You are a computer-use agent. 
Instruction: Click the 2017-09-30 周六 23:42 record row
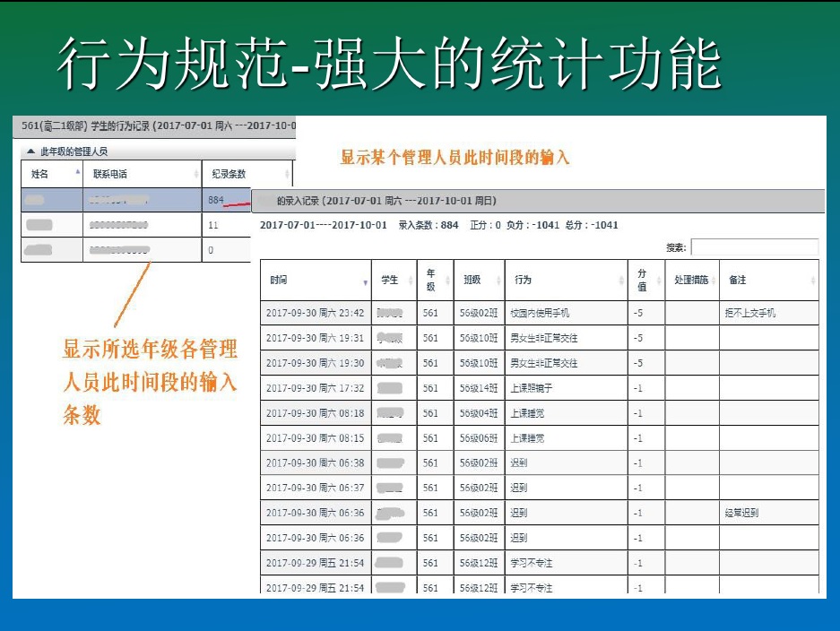point(315,314)
